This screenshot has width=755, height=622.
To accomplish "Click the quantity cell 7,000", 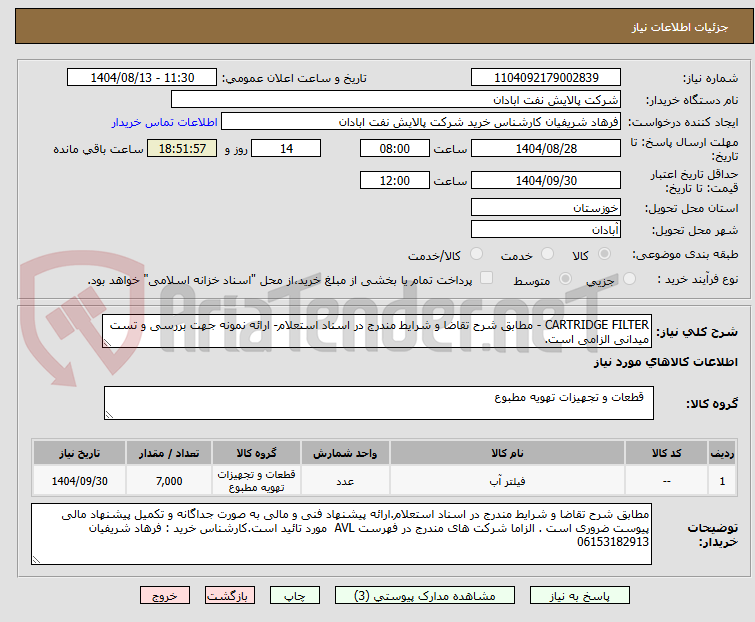I will coord(169,480).
